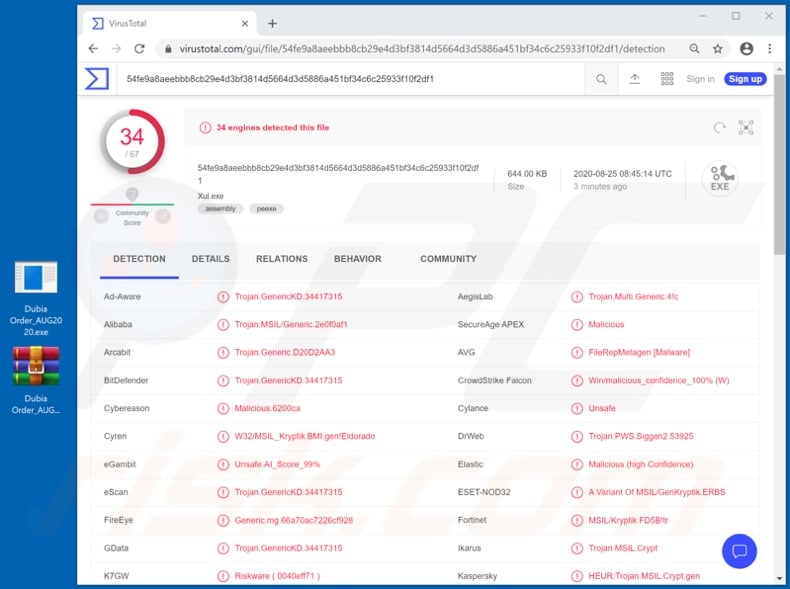Open Dubia Order_AUG2020.exe desktop icon
This screenshot has width=790, height=589.
36,298
